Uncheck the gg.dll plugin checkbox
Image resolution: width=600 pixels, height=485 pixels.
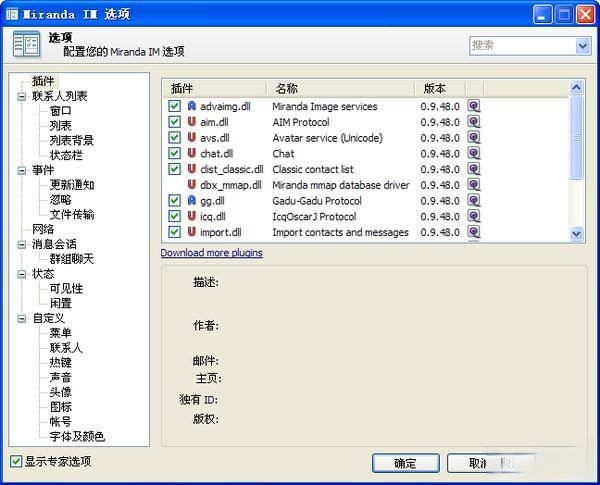coord(174,200)
